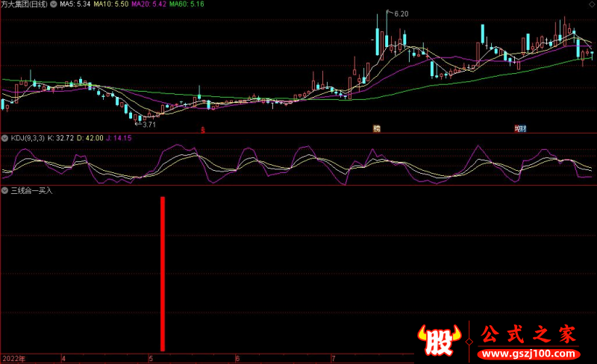Screen dimensions: 597x364
Task: Click the 2022年 label on time axis
Action: pos(13,359)
